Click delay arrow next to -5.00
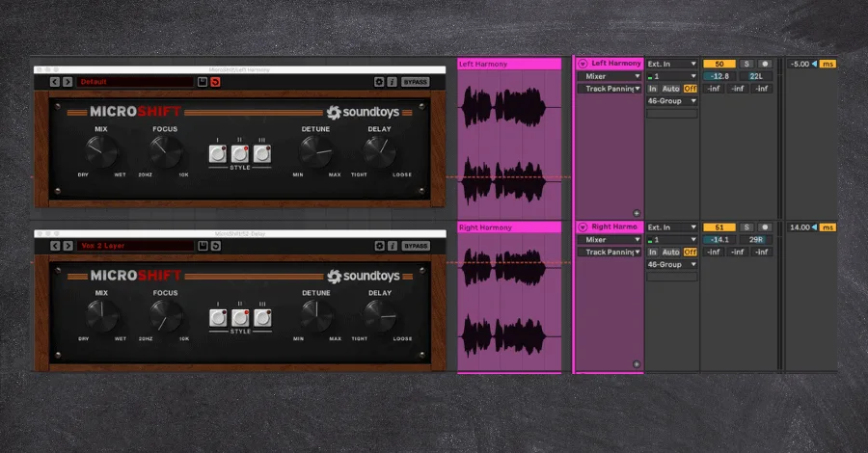The height and width of the screenshot is (453, 868). [814, 65]
